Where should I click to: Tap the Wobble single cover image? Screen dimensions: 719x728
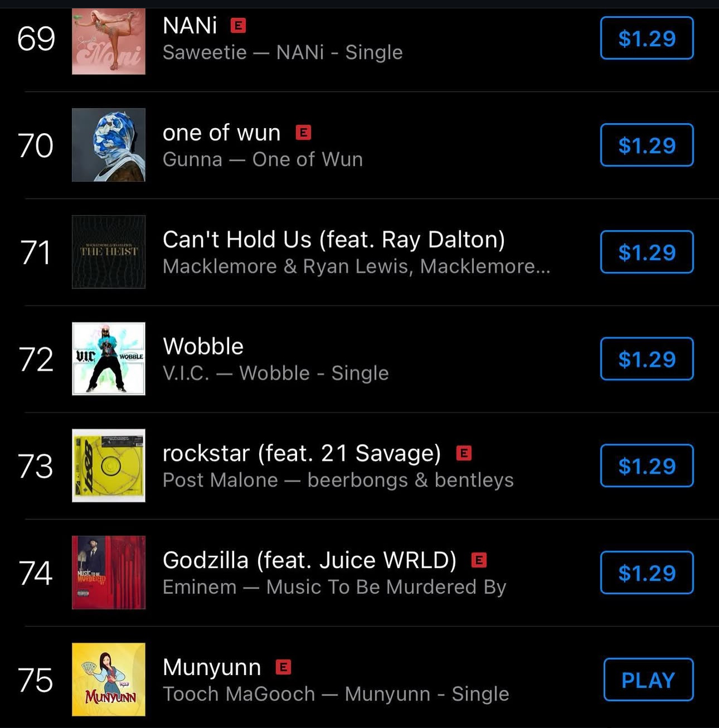pos(109,359)
